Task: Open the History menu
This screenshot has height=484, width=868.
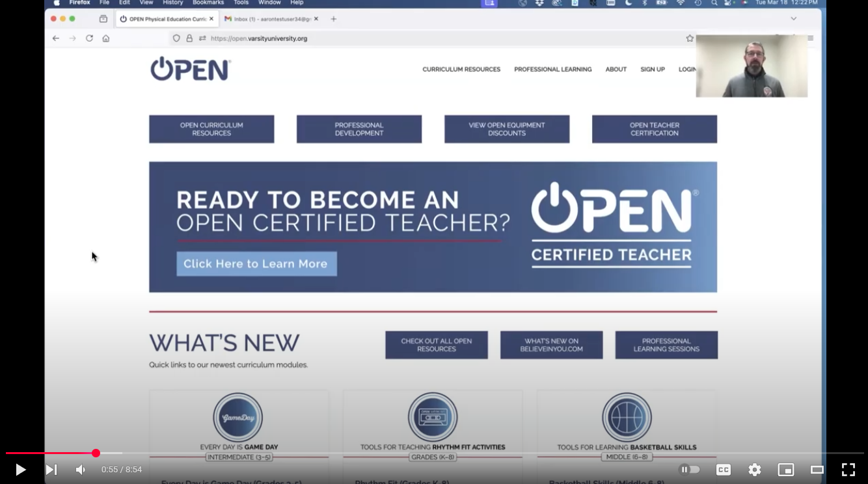Action: coord(172,3)
